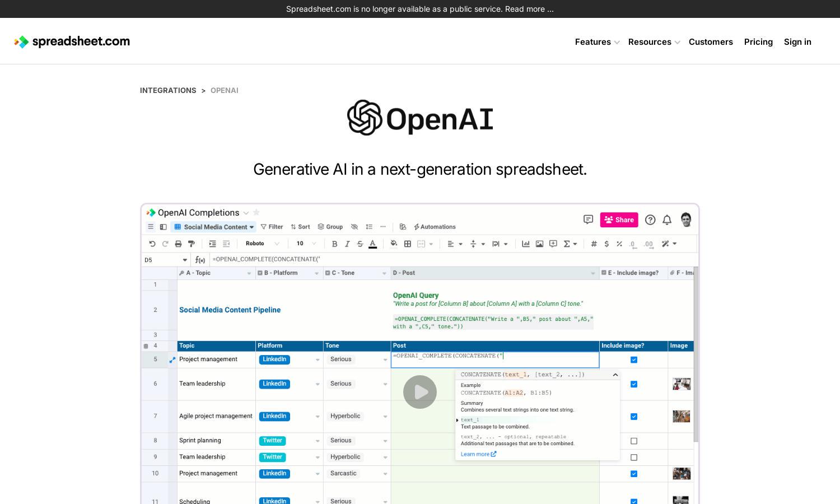Collapse the CONCATENATE help popup

tap(615, 375)
